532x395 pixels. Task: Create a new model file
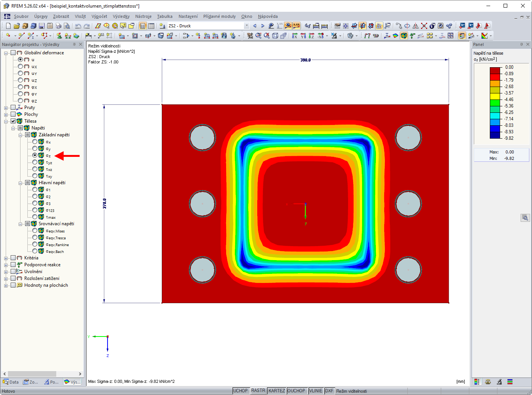(8, 26)
